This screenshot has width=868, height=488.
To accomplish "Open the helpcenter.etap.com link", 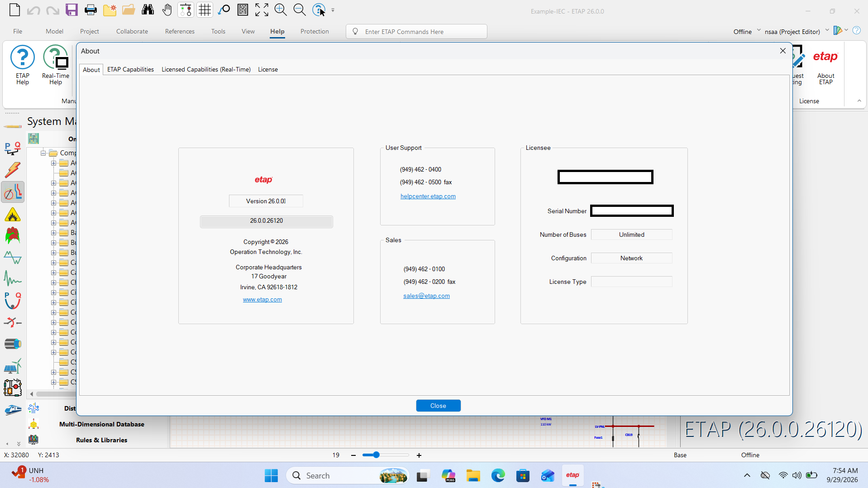I will 428,196.
